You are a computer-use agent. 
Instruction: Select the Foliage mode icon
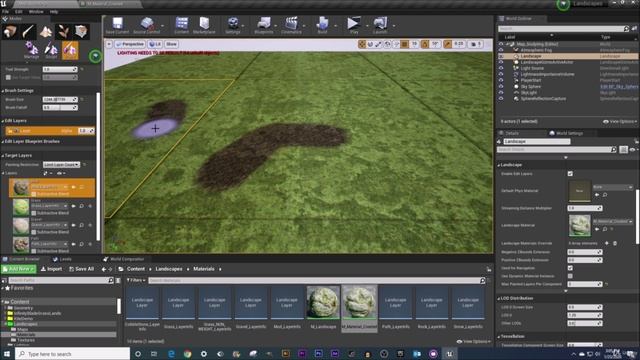[x=63, y=31]
